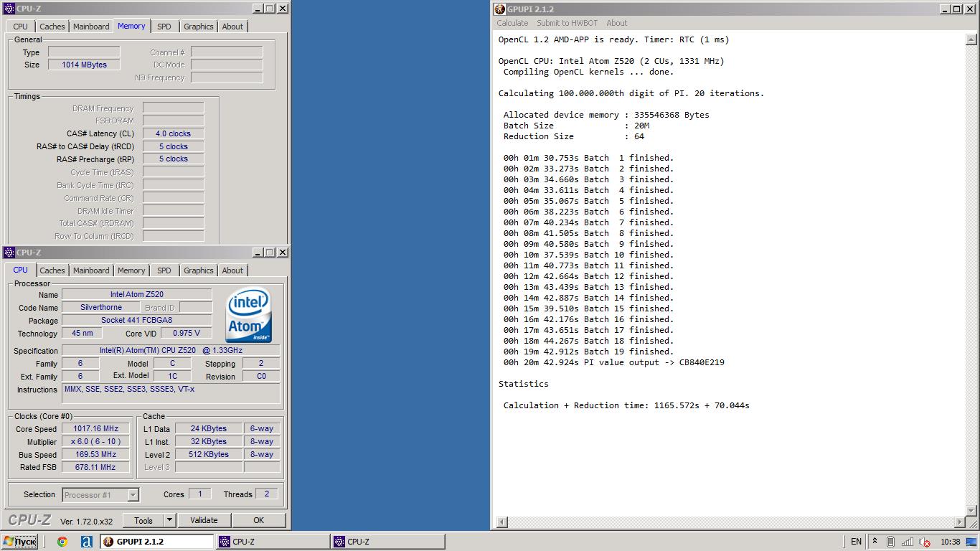Click the Intel Atom inside logo
Screen dimensions: 980x551
click(249, 315)
